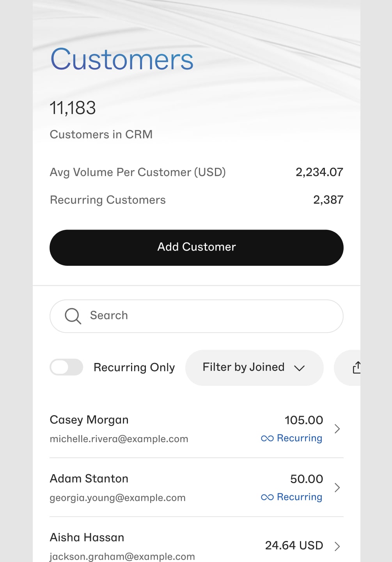Toggle the Recurring Only switch
The height and width of the screenshot is (562, 392).
(66, 367)
